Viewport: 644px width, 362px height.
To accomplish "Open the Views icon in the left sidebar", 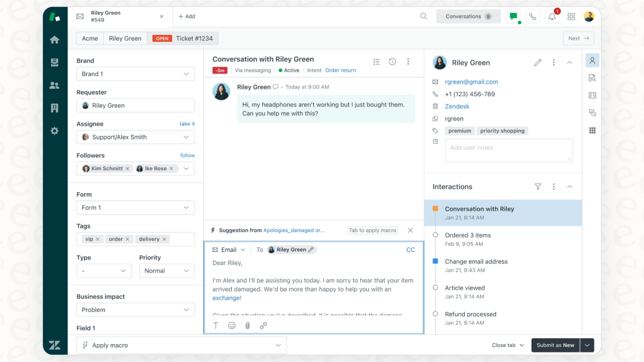I will click(55, 62).
